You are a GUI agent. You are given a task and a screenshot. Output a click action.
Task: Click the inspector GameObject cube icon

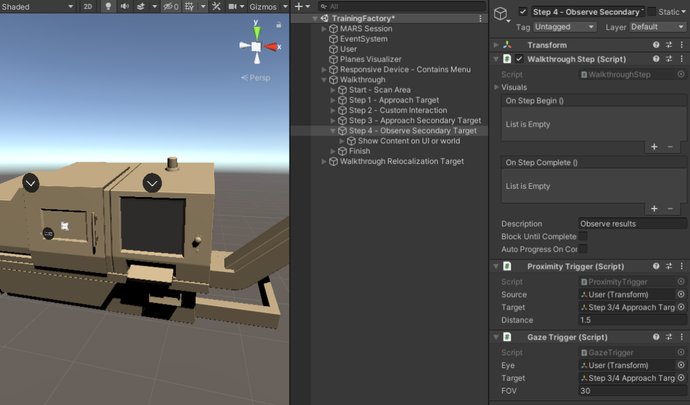point(501,13)
